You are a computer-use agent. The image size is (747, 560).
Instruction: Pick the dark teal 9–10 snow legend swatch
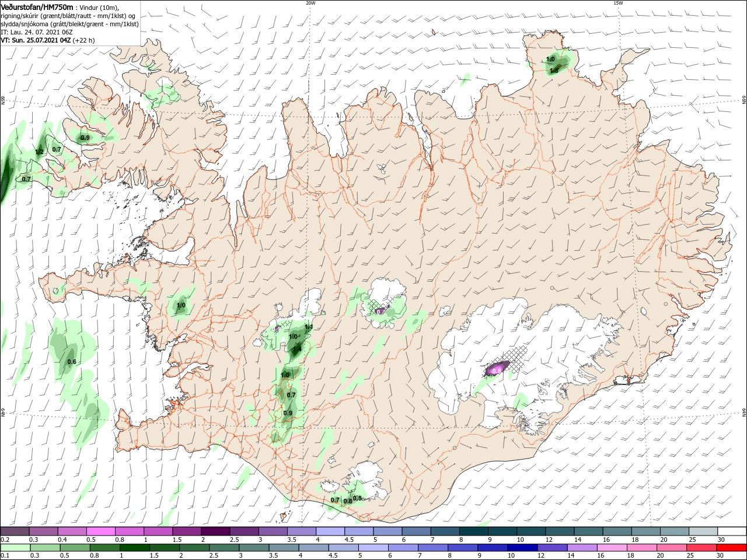pyautogui.click(x=501, y=531)
